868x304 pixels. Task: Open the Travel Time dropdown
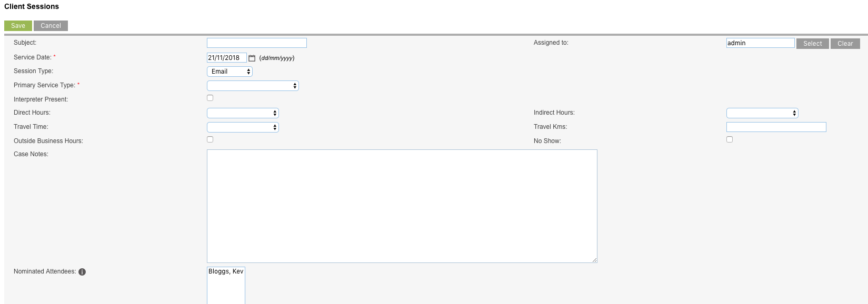click(243, 127)
